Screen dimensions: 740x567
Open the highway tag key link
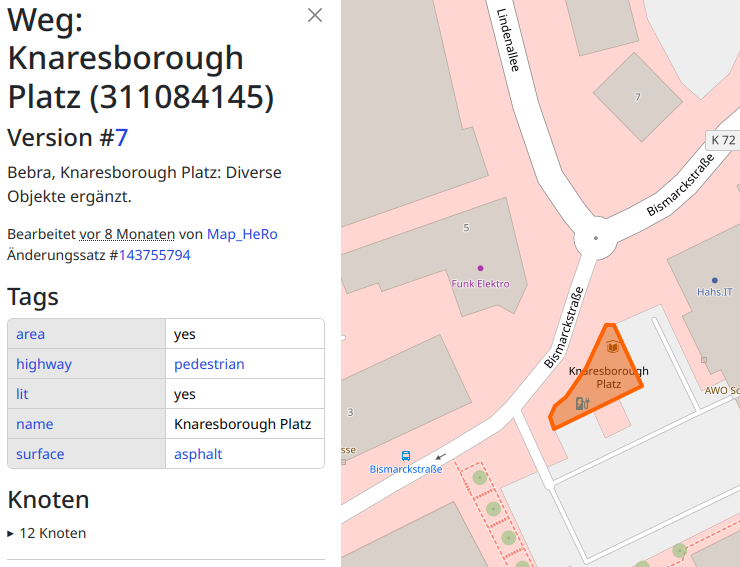pos(44,364)
